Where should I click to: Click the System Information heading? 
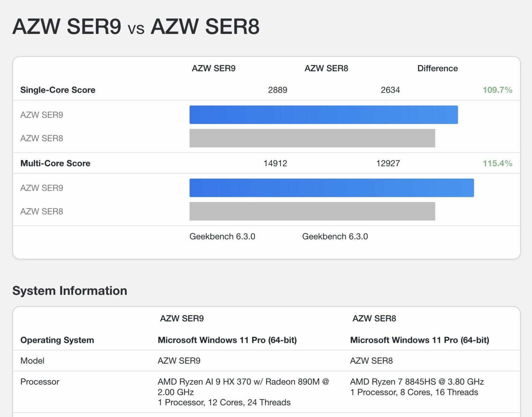[x=70, y=291]
